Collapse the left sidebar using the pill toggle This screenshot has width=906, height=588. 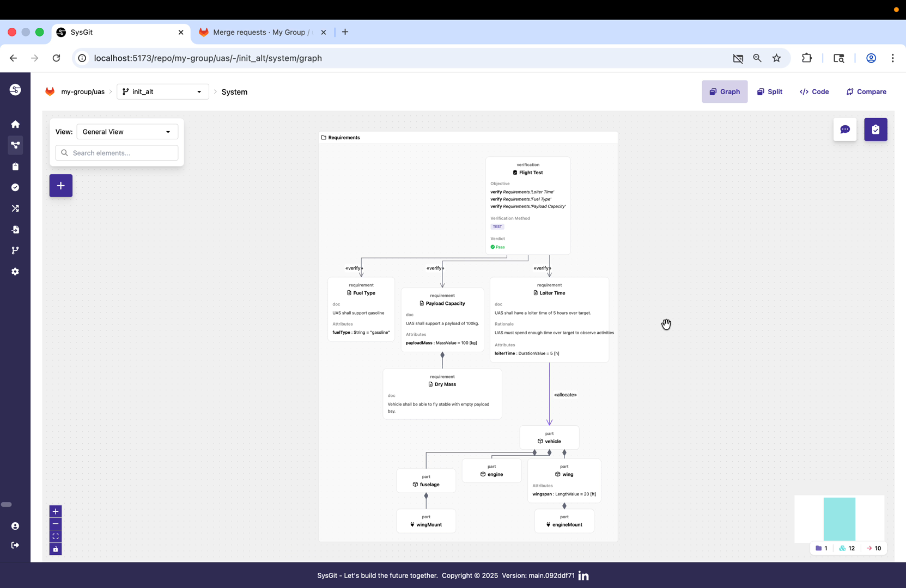(7, 505)
